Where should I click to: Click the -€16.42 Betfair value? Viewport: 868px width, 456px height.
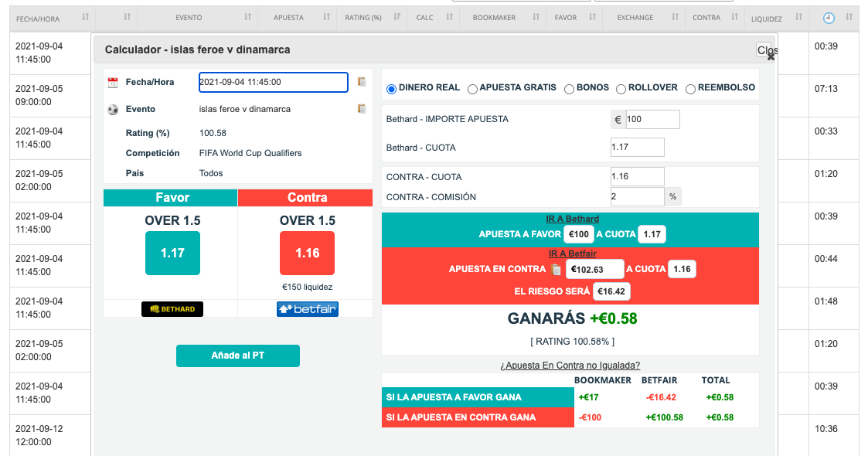click(x=661, y=397)
